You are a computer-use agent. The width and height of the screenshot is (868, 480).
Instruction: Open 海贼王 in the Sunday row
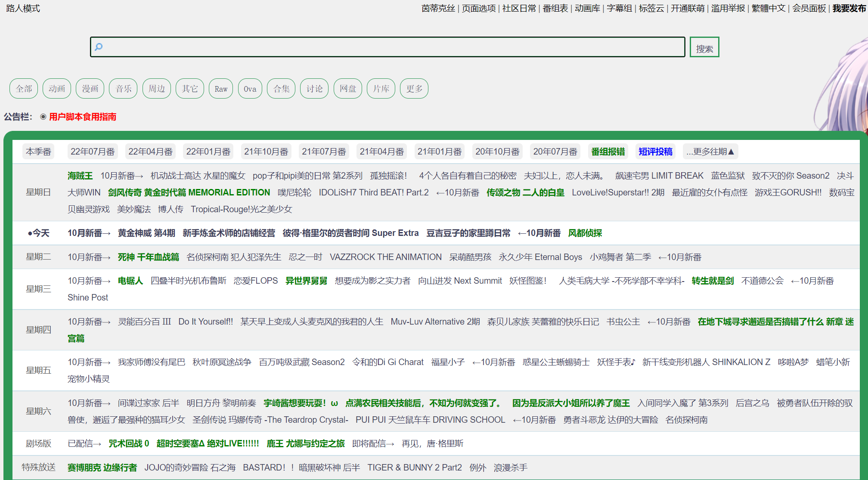(x=80, y=176)
